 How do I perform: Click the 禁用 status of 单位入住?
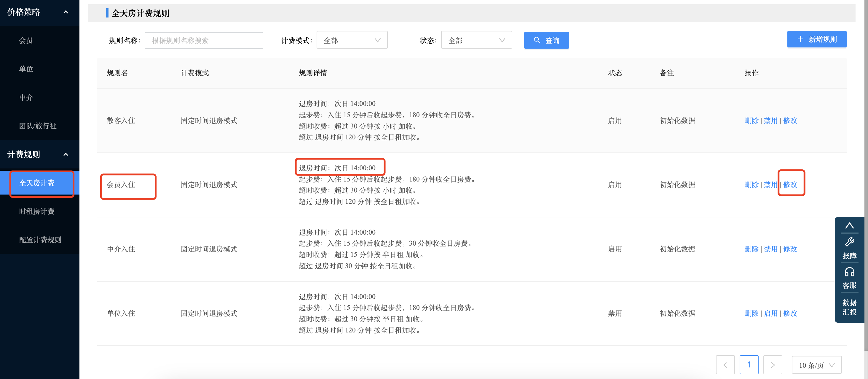click(615, 313)
